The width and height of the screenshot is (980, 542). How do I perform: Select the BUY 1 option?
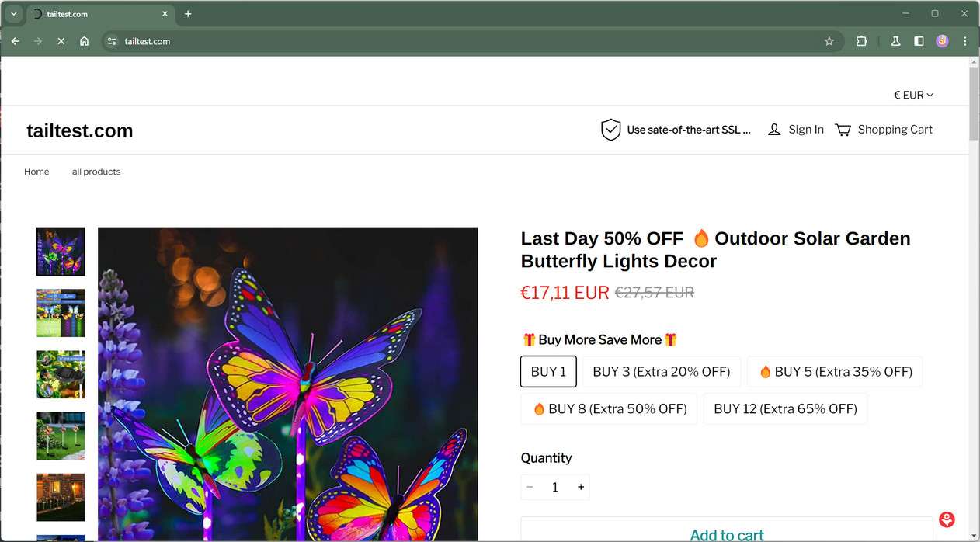pyautogui.click(x=548, y=372)
